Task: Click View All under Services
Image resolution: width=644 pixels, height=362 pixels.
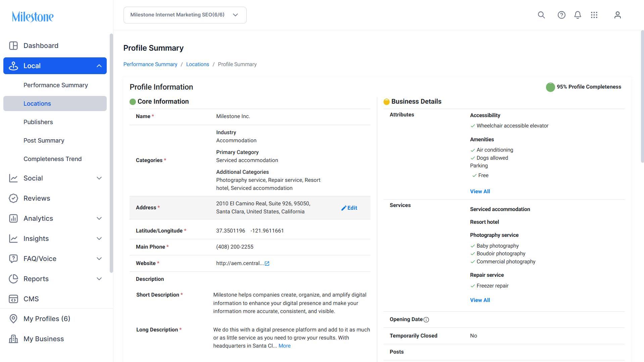Action: point(480,300)
